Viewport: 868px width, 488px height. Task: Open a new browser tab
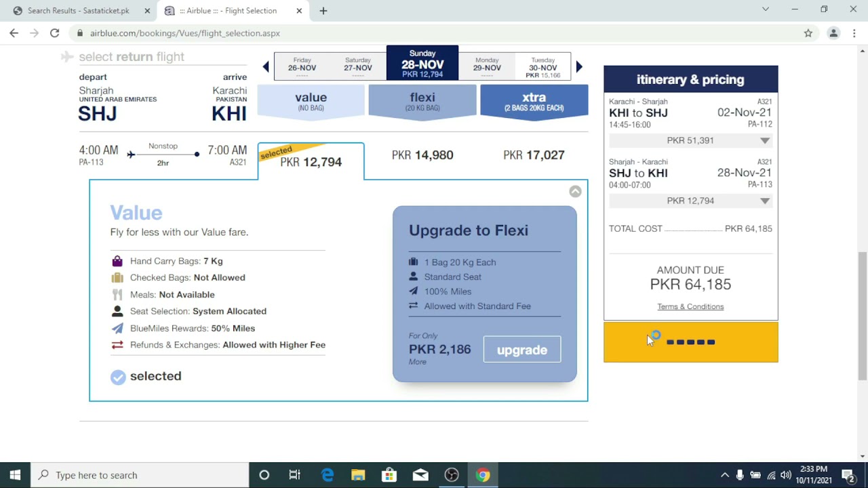tap(323, 11)
